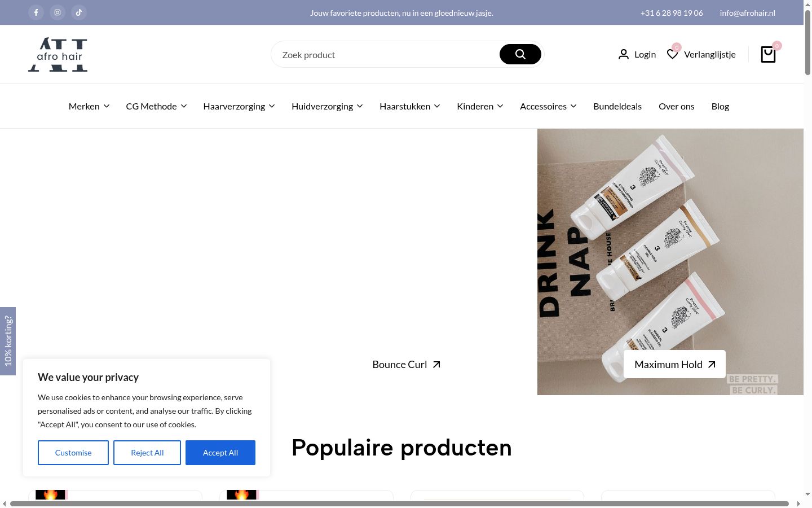This screenshot has height=508, width=812.
Task: Click the 'Jouw favoriete producten' announcement text
Action: tap(401, 12)
